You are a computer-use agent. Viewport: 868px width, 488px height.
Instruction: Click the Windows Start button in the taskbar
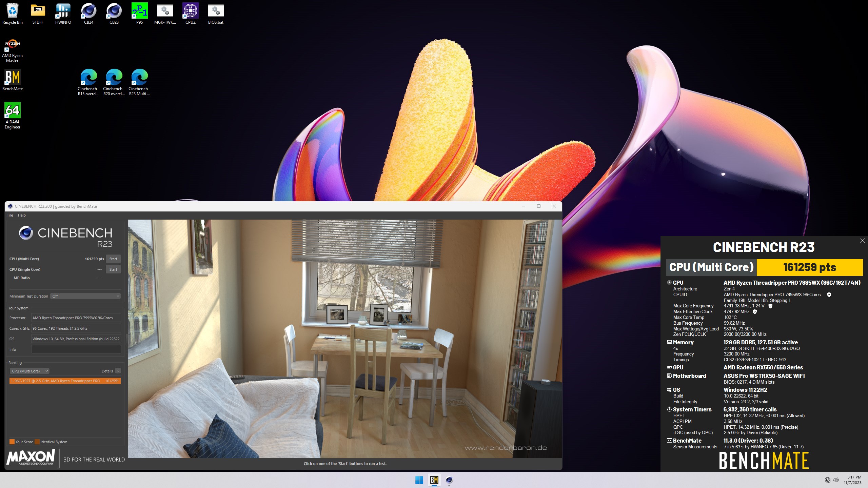[419, 480]
